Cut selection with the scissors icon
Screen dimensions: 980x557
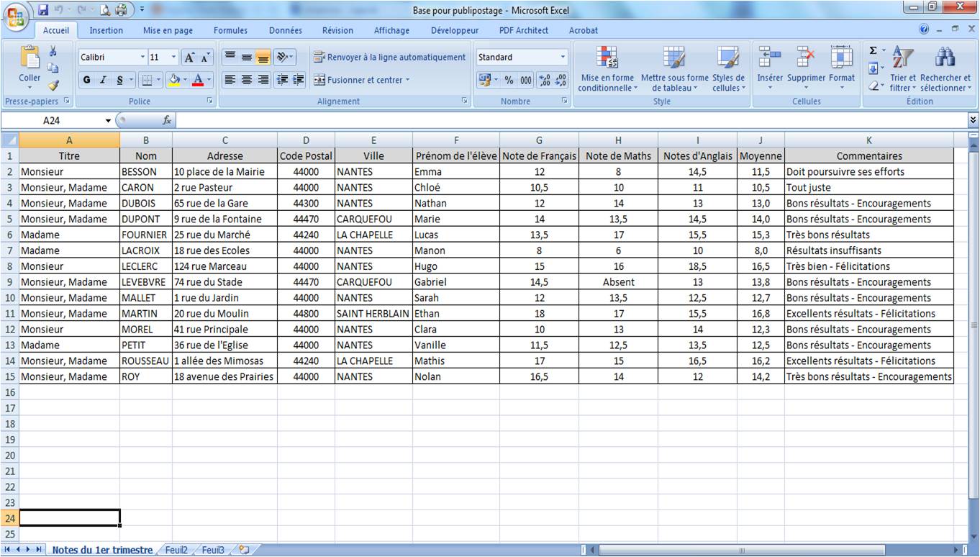pos(53,52)
